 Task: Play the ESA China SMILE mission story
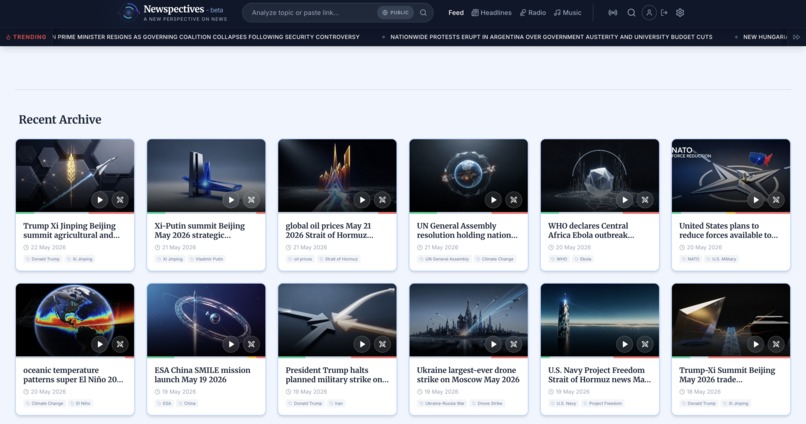pos(231,344)
